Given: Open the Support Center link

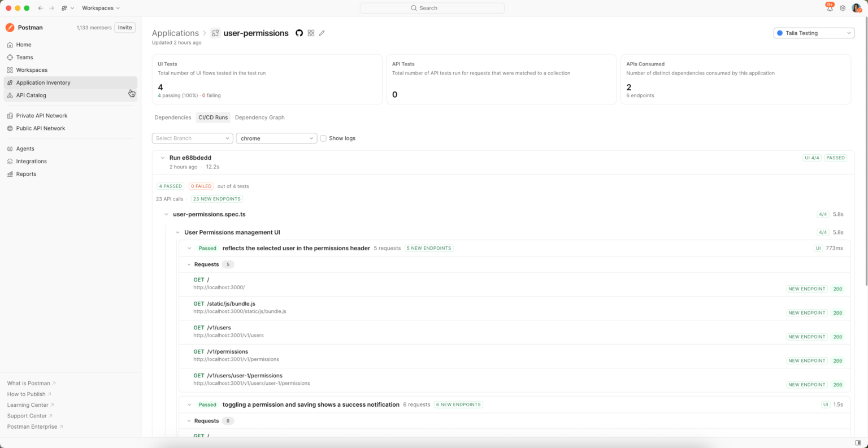Looking at the screenshot, I should point(29,416).
